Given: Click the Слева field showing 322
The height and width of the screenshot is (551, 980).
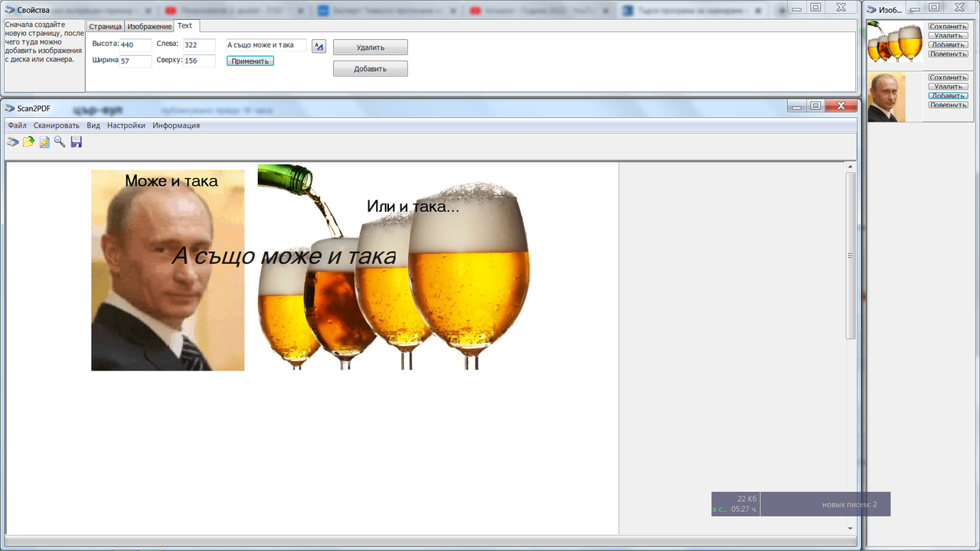Looking at the screenshot, I should point(199,45).
